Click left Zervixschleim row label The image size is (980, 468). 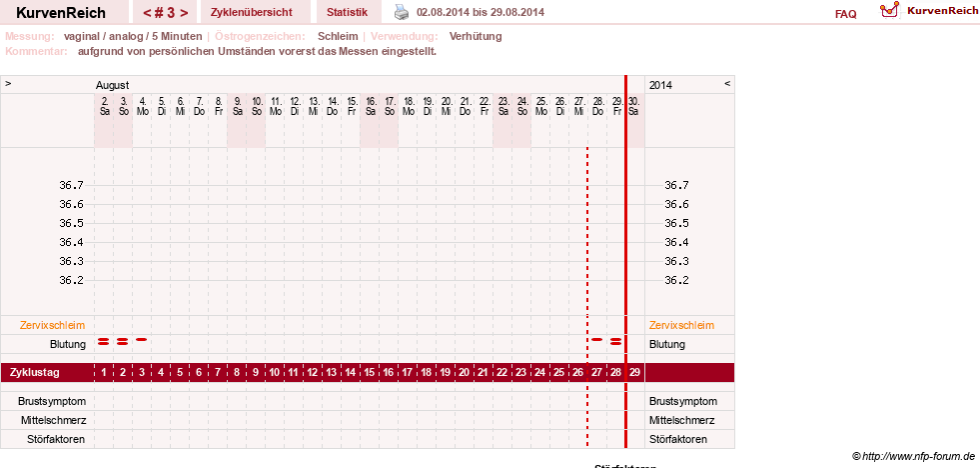[53, 325]
